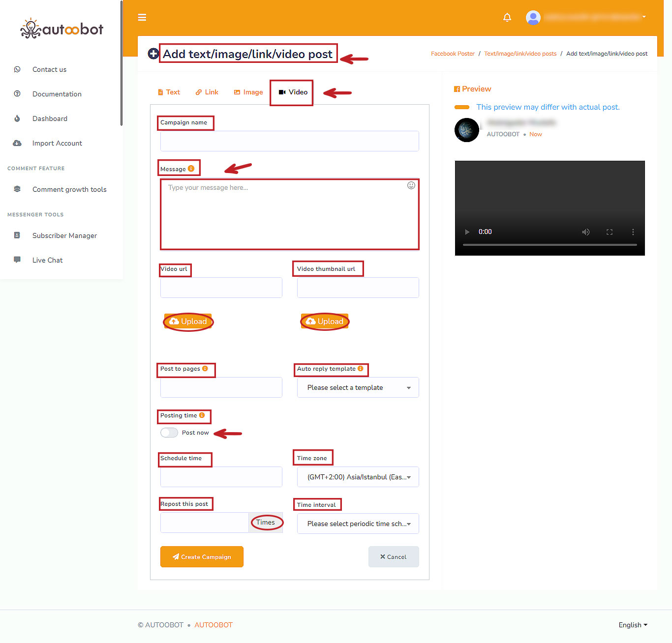The image size is (672, 643).
Task: Enter fullscreen on the preview video
Action: 610,232
